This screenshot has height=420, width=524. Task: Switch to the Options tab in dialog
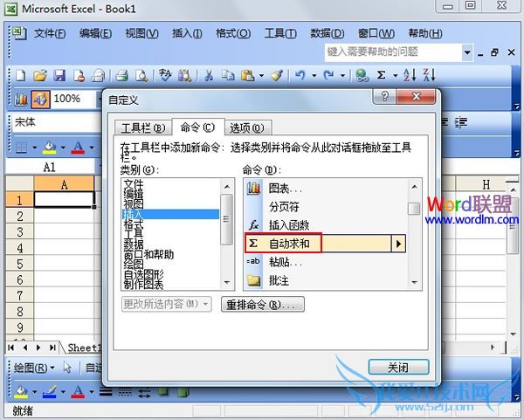(247, 128)
